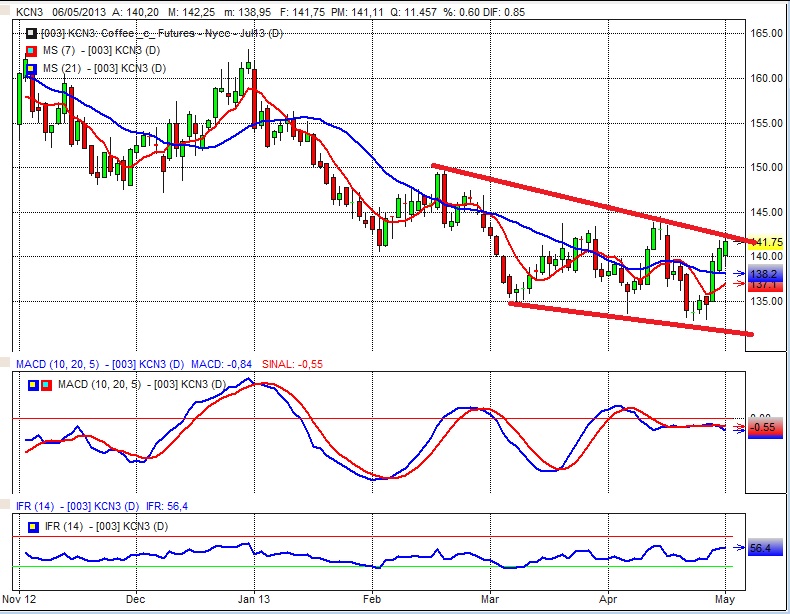Click the blue 138.2 moving average price tag
Screen dimensions: 790x614
[765, 272]
